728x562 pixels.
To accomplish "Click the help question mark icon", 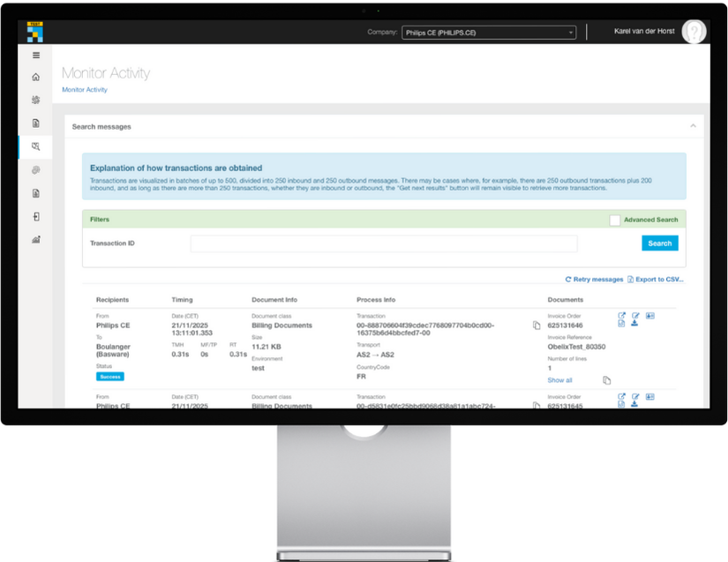I will tap(694, 31).
